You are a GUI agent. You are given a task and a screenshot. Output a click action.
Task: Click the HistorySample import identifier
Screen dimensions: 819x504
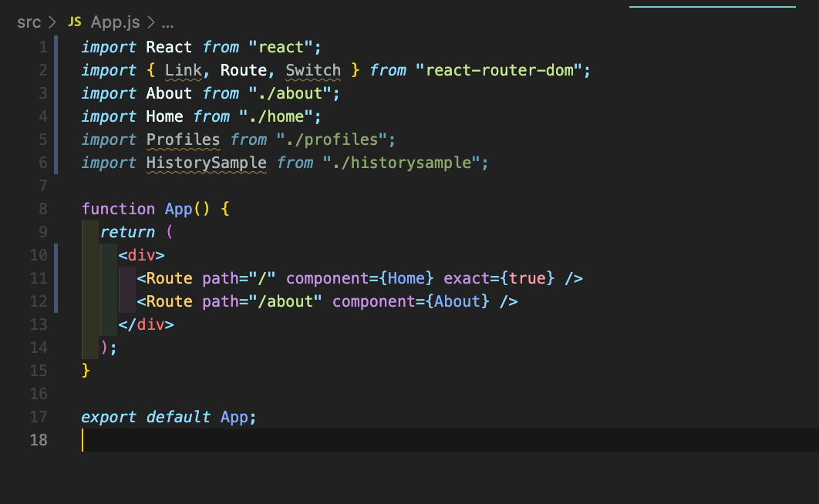pos(207,163)
